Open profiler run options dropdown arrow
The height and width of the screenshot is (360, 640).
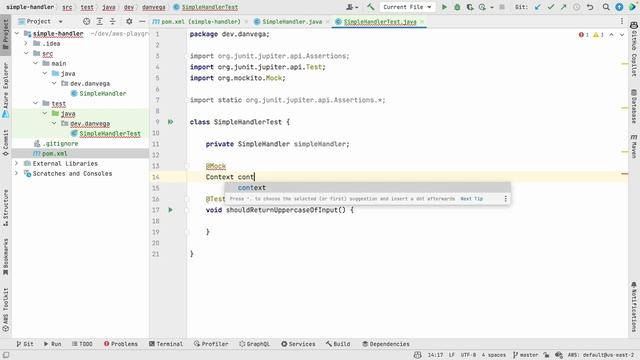(491, 7)
